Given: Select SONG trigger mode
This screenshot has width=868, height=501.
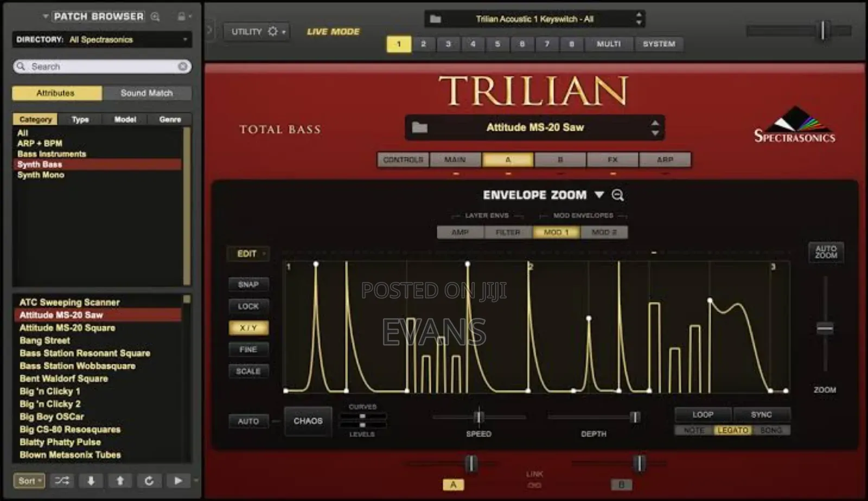Looking at the screenshot, I should [771, 430].
